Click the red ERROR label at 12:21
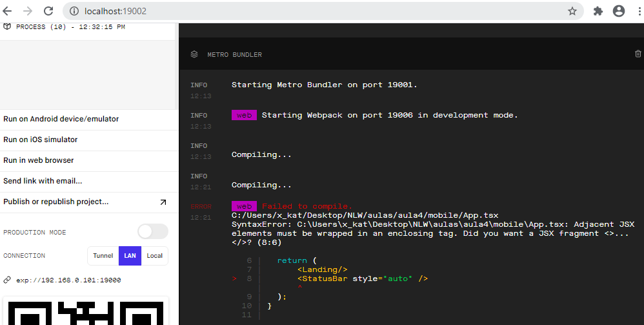 click(201, 207)
